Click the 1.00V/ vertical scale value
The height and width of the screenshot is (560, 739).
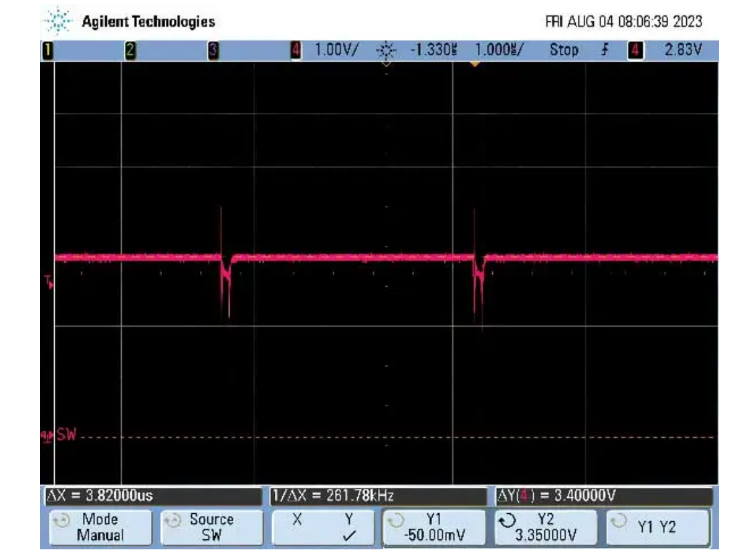coord(336,49)
